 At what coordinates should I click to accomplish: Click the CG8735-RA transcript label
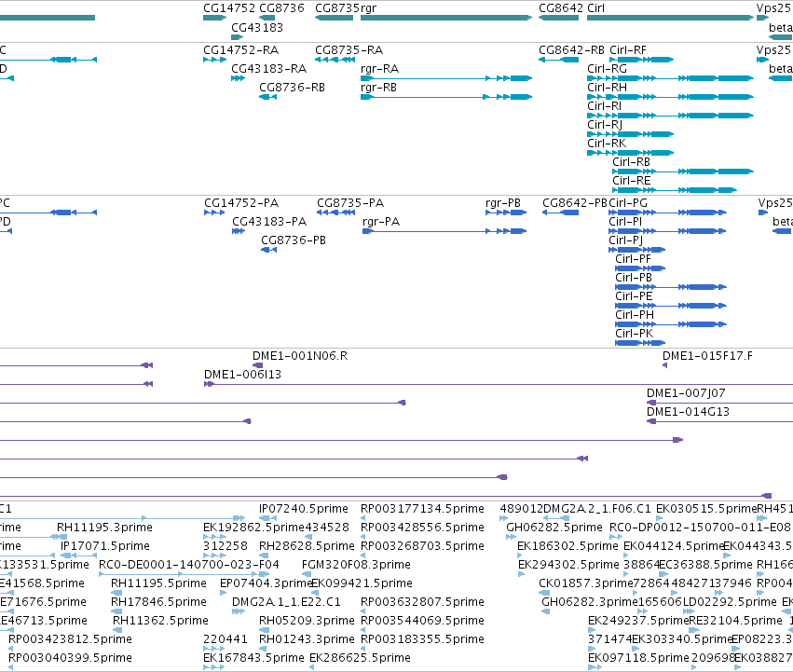tap(349, 50)
